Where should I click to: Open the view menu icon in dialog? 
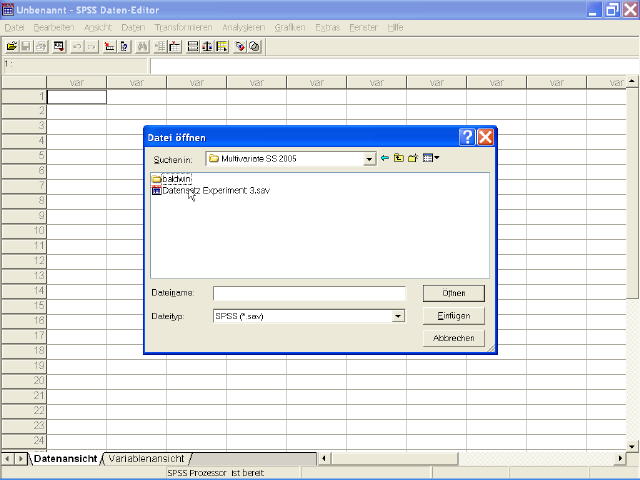tap(430, 158)
